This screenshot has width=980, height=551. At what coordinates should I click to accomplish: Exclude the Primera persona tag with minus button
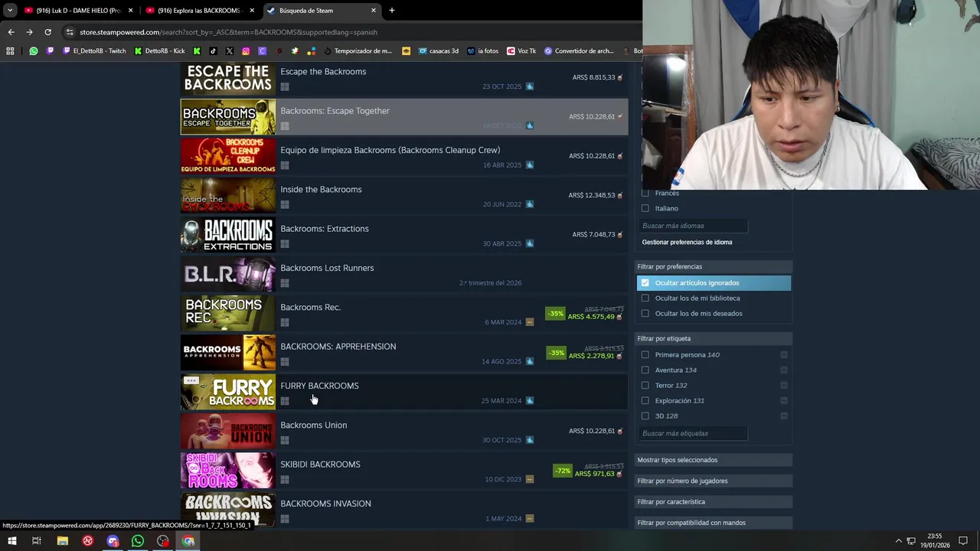click(784, 355)
